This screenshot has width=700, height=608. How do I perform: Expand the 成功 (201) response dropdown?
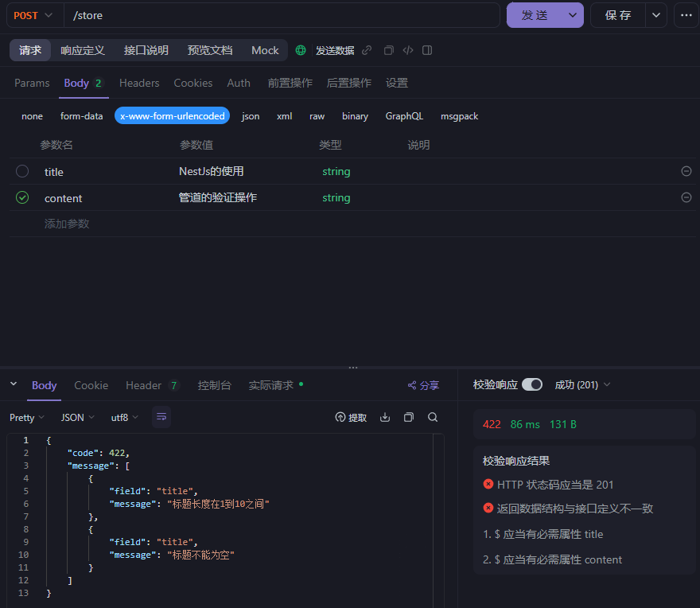coord(582,385)
